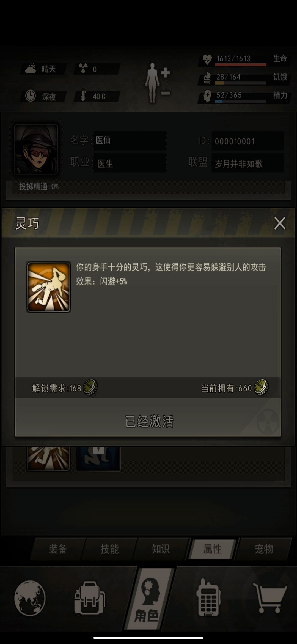This screenshot has height=644, width=297.
Task: Click the 名字 field showing 医仙
Action: pos(130,141)
